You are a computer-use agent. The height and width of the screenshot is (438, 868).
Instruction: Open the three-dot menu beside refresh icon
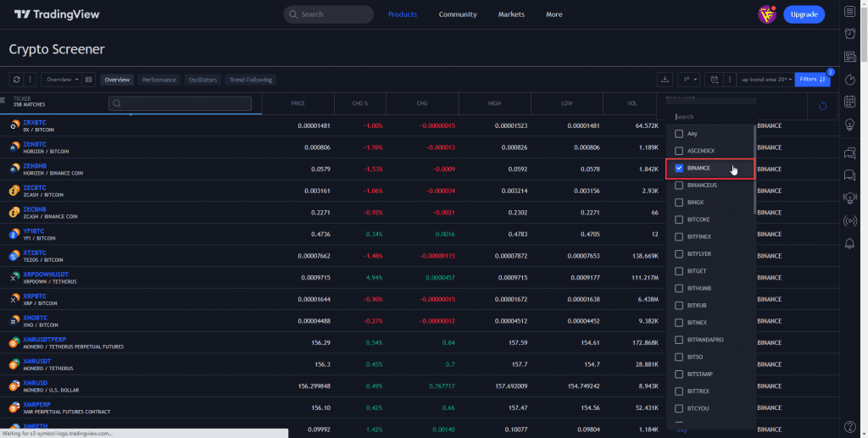click(x=30, y=80)
